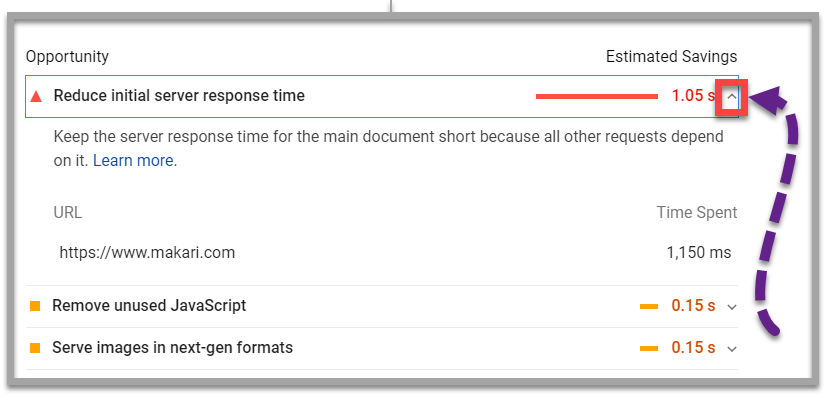The width and height of the screenshot is (836, 402).
Task: Open the Learn more link
Action: pyautogui.click(x=134, y=160)
